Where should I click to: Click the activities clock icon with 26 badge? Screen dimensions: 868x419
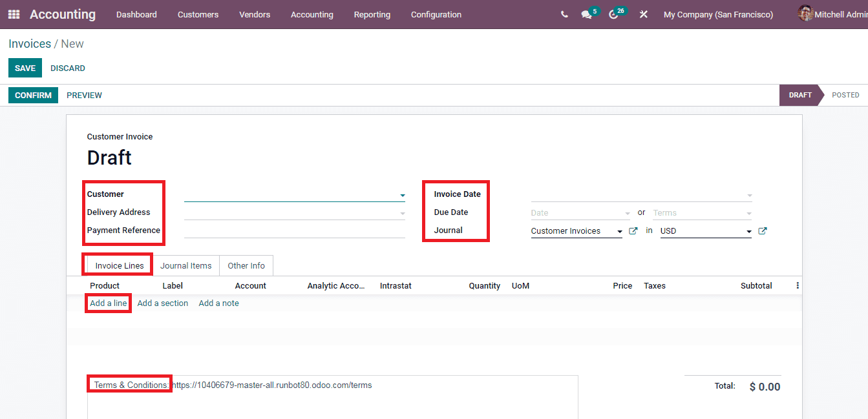click(x=613, y=14)
